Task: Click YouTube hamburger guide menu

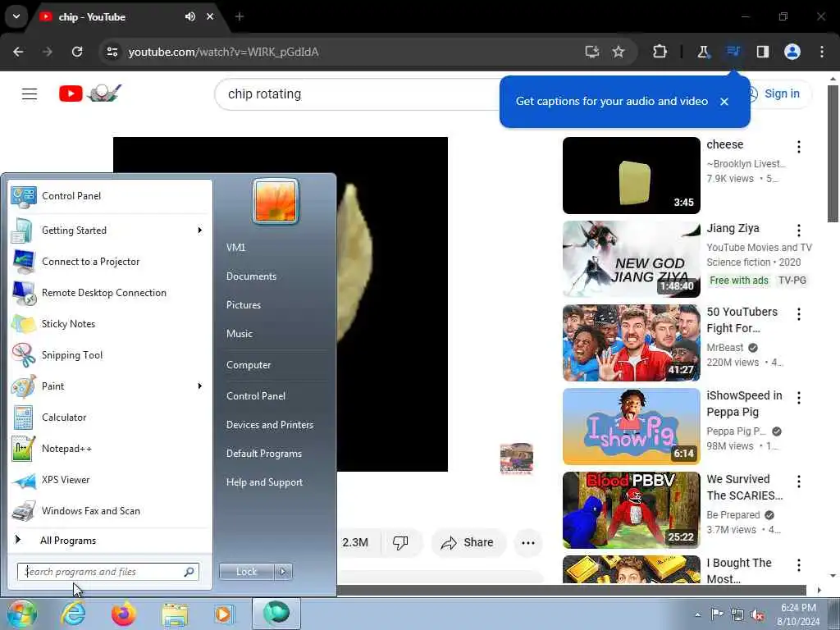Action: (x=30, y=94)
